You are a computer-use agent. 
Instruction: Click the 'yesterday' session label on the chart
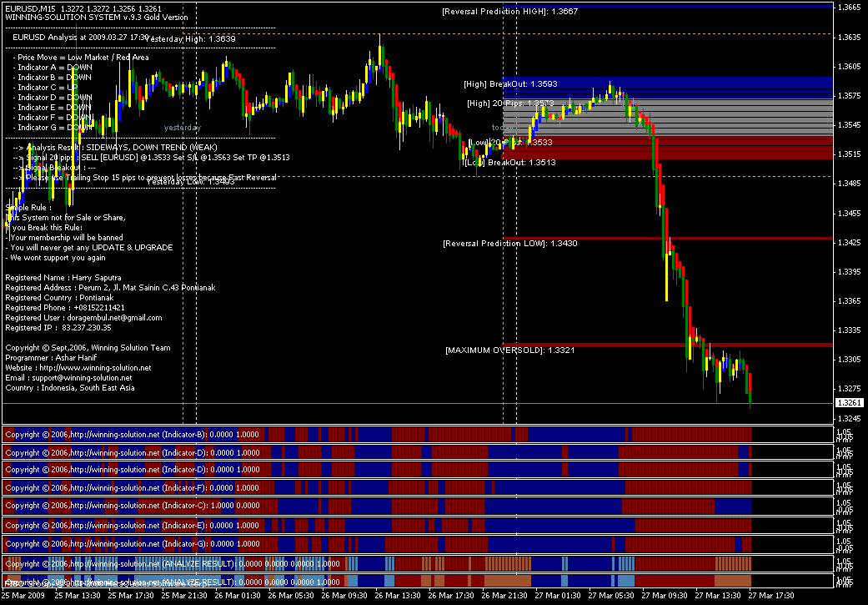(183, 128)
